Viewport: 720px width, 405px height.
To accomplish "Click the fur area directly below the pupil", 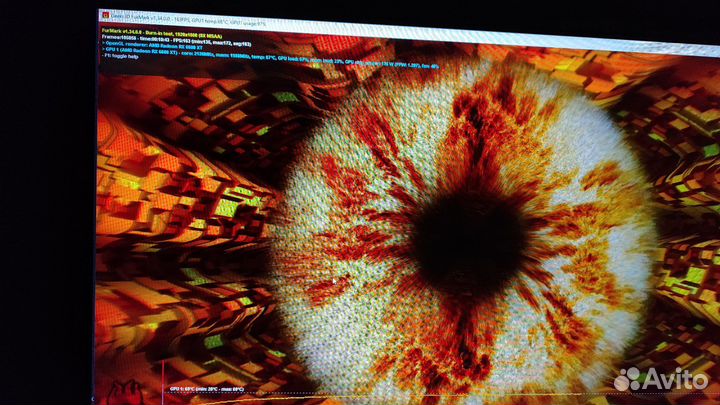I will (470, 340).
